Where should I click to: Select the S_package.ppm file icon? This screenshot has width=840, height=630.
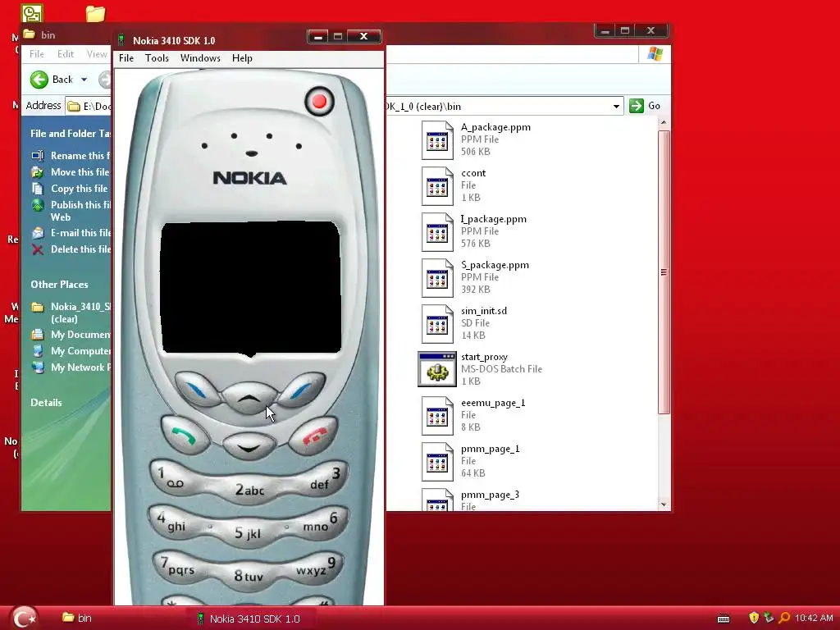pyautogui.click(x=437, y=278)
